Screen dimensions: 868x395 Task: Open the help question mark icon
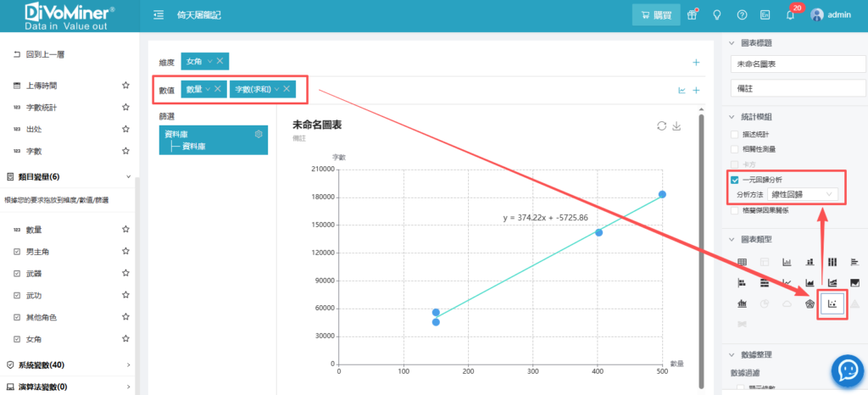[742, 14]
